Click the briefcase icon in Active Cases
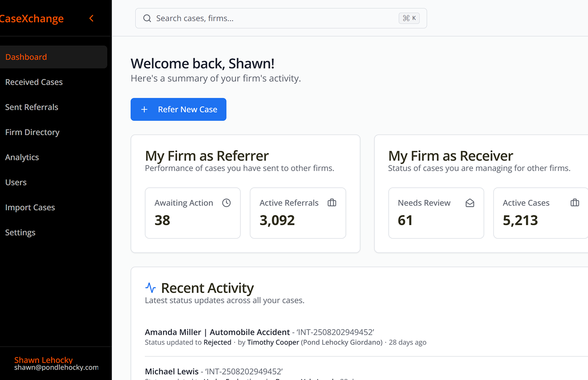The width and height of the screenshot is (588, 380). pos(574,203)
